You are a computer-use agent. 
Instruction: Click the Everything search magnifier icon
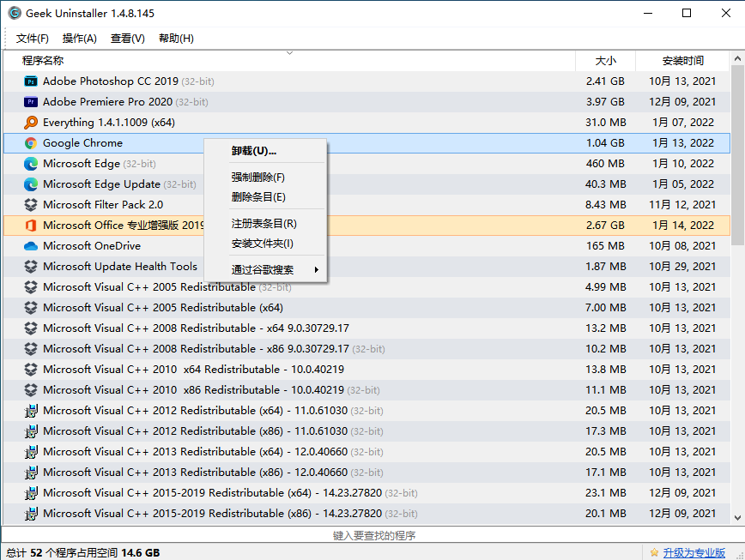coord(31,123)
